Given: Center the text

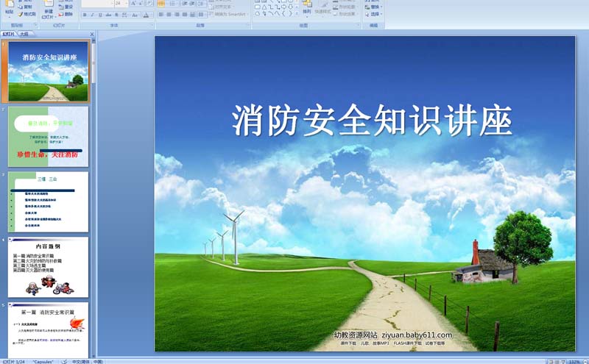Looking at the screenshot, I should pos(169,14).
